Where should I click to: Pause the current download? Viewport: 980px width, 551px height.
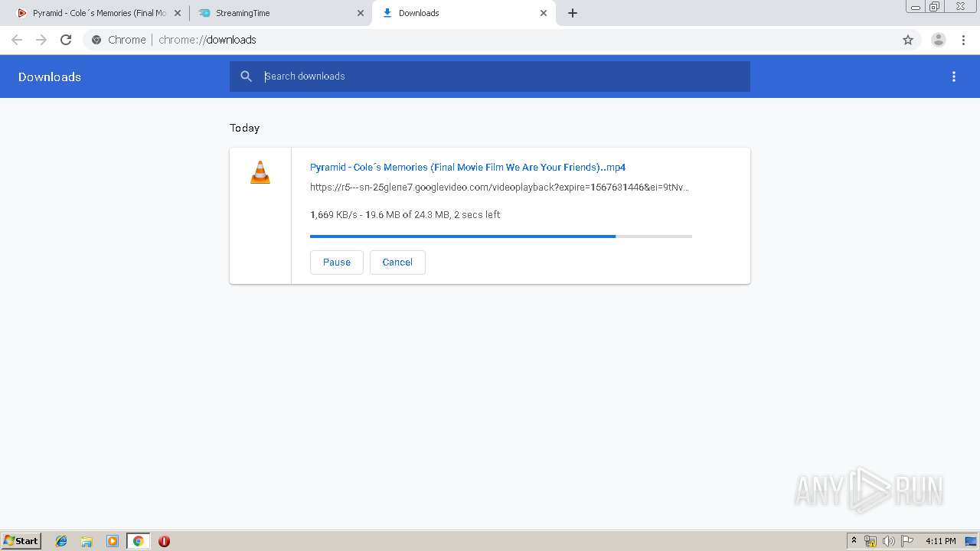[x=337, y=262]
